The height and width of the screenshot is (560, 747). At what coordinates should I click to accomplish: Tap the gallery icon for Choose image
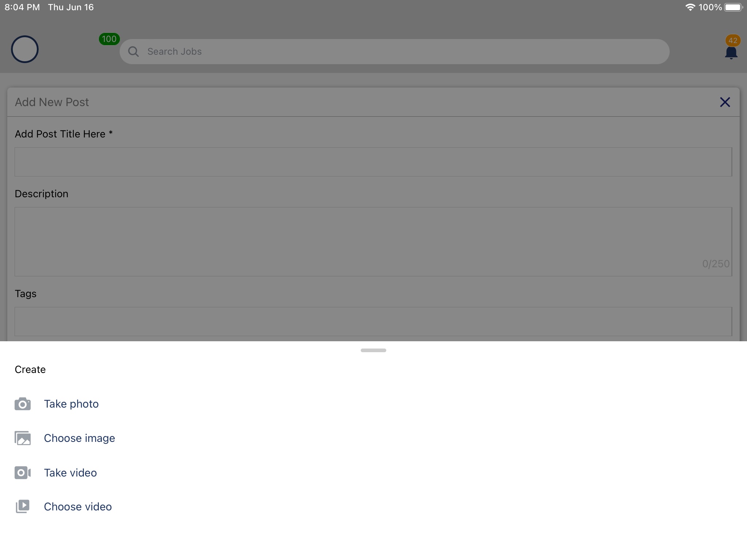pos(23,438)
